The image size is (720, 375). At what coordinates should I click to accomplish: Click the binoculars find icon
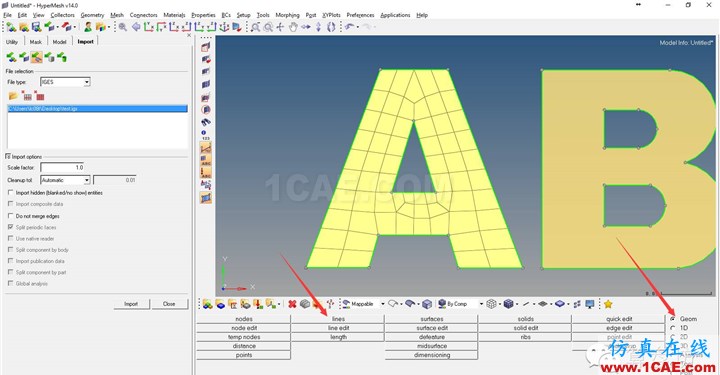(x=206, y=122)
